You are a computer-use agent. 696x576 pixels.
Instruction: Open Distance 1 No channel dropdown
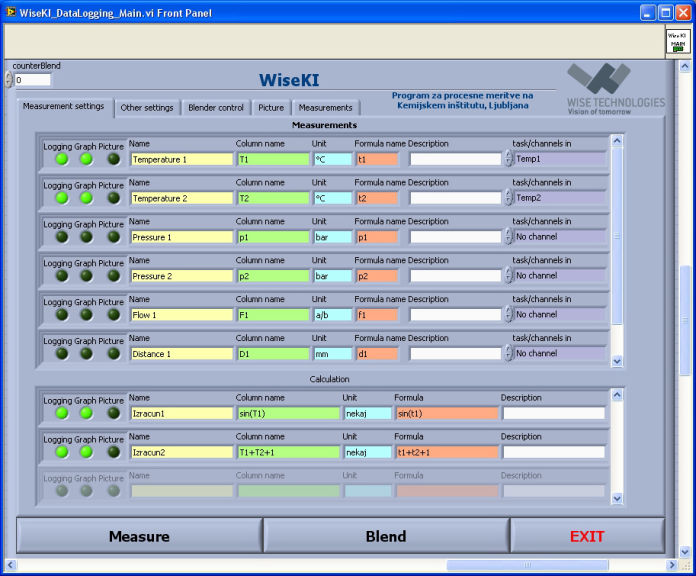560,354
